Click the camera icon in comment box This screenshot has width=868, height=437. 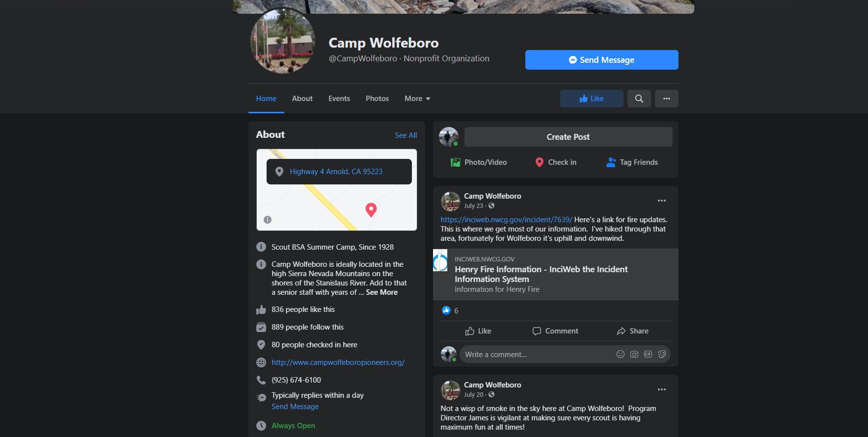click(634, 354)
